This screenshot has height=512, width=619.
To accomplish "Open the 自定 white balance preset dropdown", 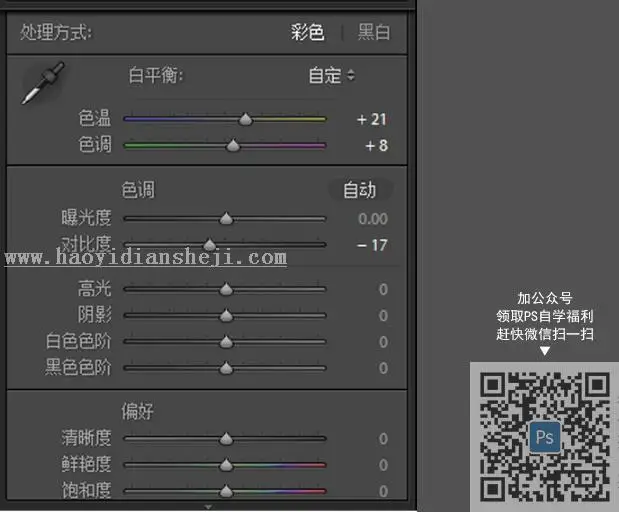I will (x=332, y=75).
